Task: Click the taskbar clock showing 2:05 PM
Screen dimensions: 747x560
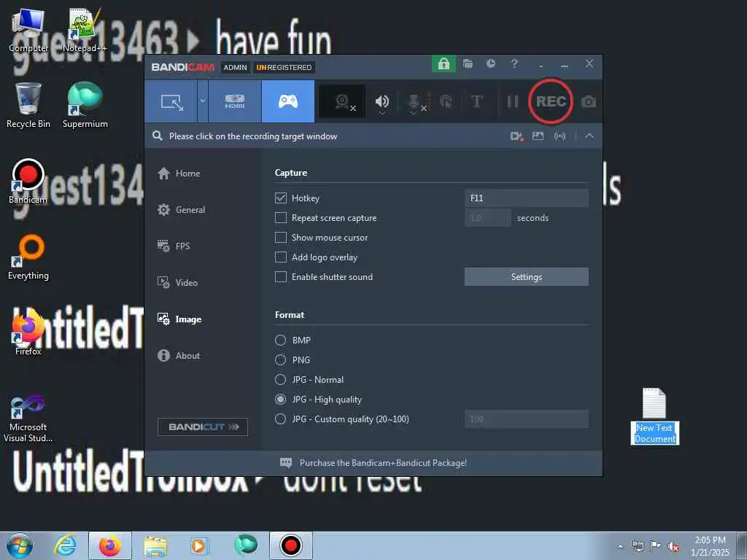Action: [710, 546]
